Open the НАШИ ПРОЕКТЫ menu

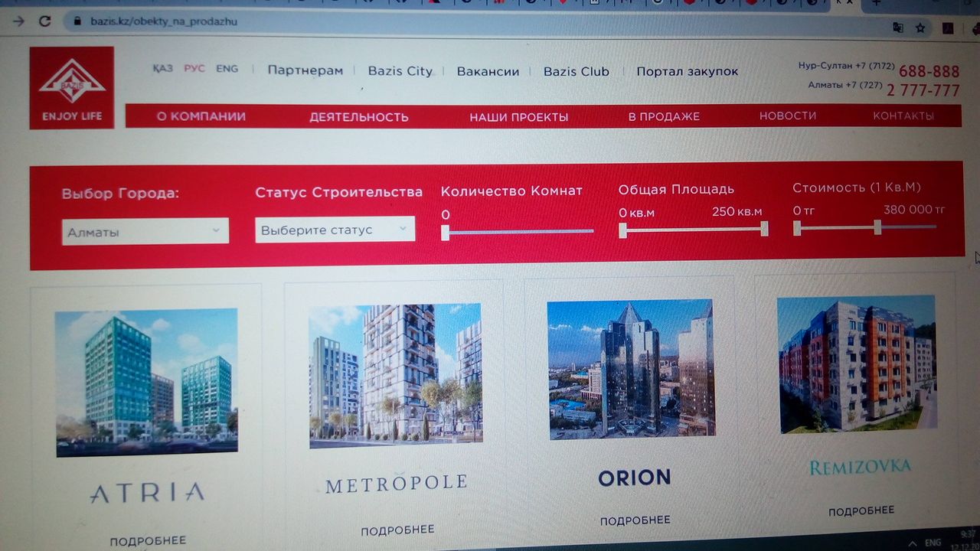tap(519, 117)
